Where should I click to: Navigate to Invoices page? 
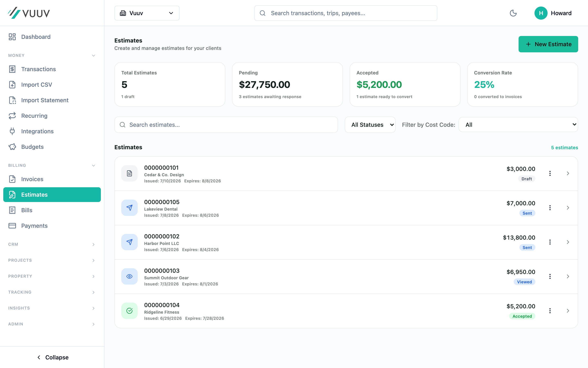pyautogui.click(x=52, y=179)
